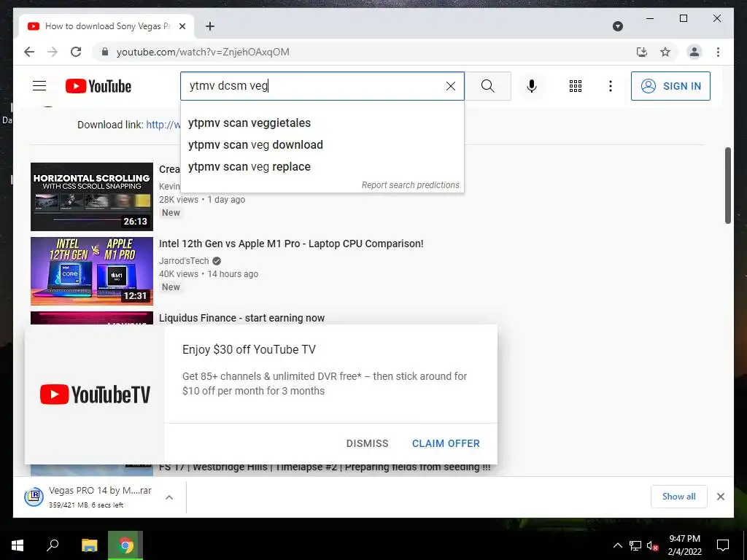
Task: Open Jarrod'sTech channel
Action: (x=184, y=261)
